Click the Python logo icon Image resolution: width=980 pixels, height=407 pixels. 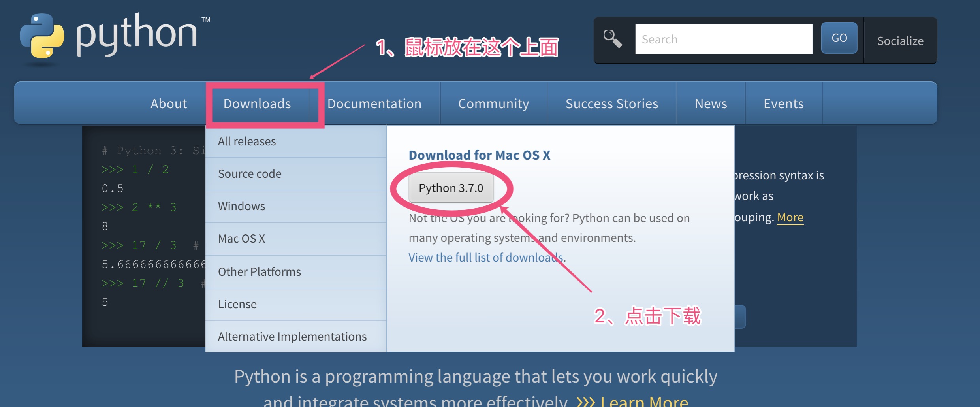pyautogui.click(x=42, y=36)
